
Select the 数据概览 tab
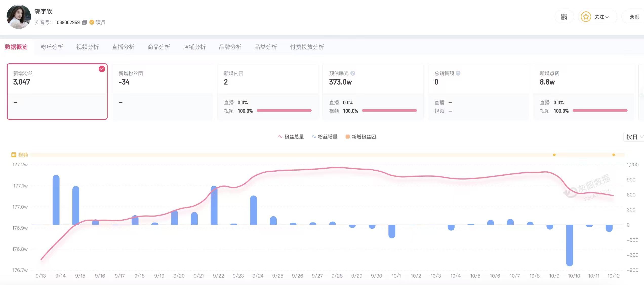(x=16, y=47)
